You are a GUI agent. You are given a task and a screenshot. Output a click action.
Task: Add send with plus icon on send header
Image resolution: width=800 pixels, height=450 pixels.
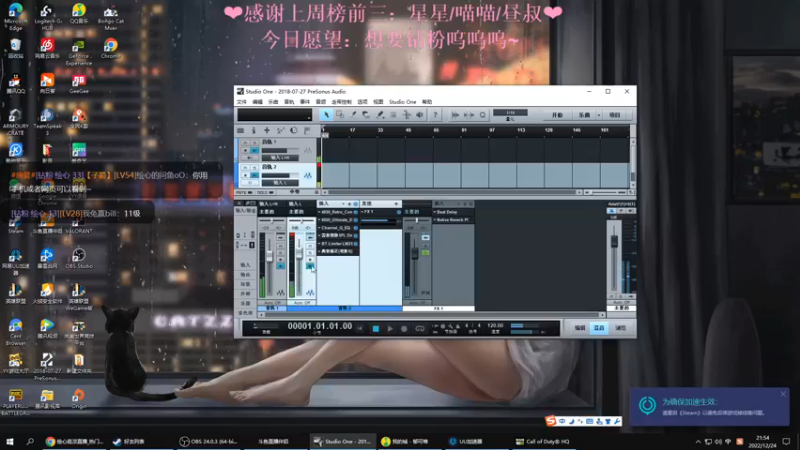coord(396,204)
